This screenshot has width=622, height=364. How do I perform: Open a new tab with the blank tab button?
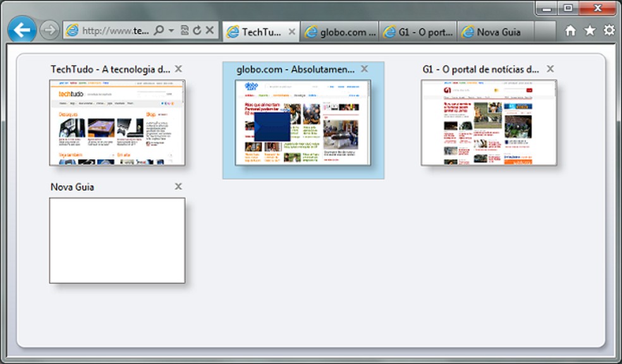[545, 32]
